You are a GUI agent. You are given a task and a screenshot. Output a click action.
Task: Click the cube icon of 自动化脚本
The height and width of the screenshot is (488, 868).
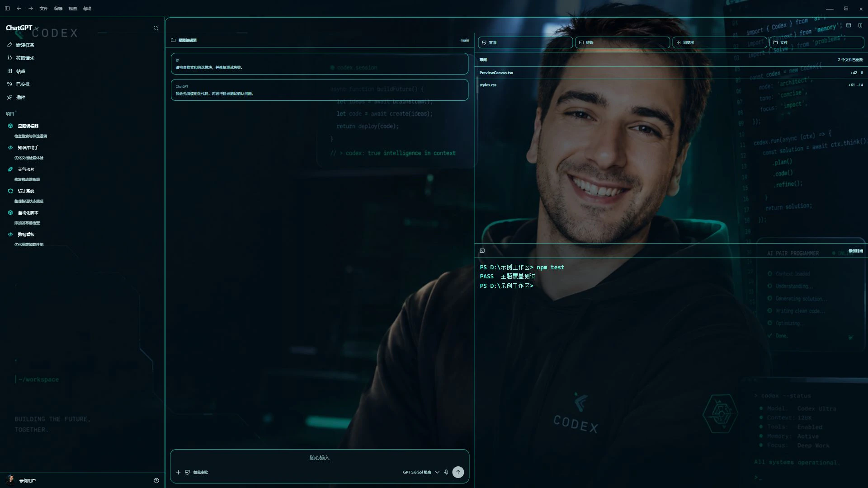(10, 213)
